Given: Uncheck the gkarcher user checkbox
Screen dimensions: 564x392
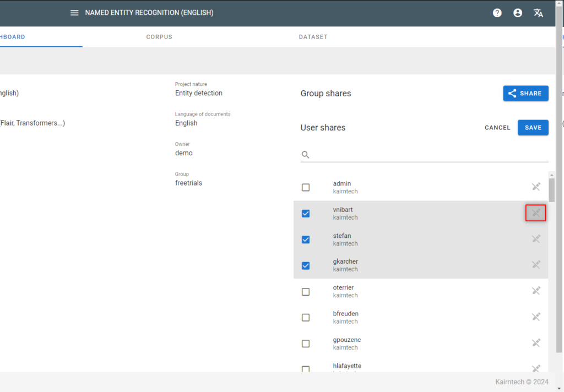Looking at the screenshot, I should tap(306, 266).
